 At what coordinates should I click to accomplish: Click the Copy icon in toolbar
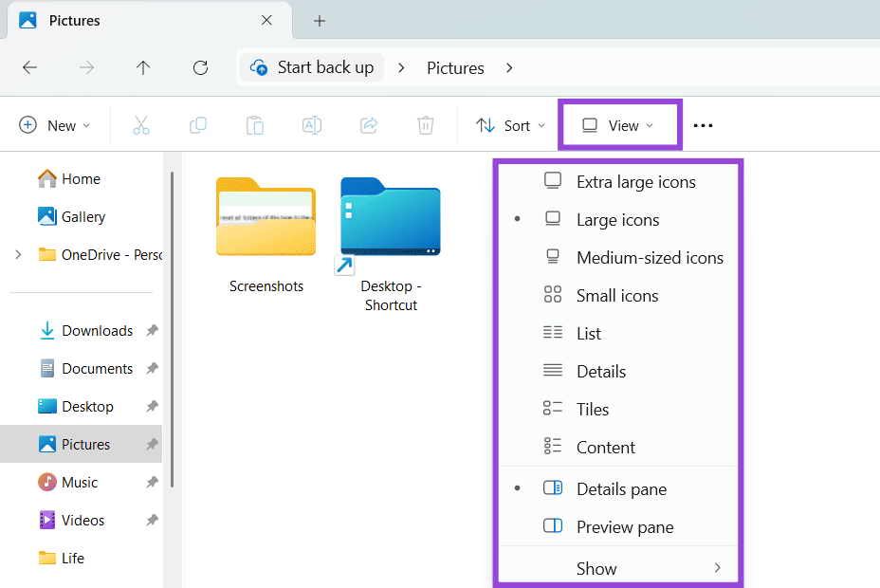coord(198,125)
